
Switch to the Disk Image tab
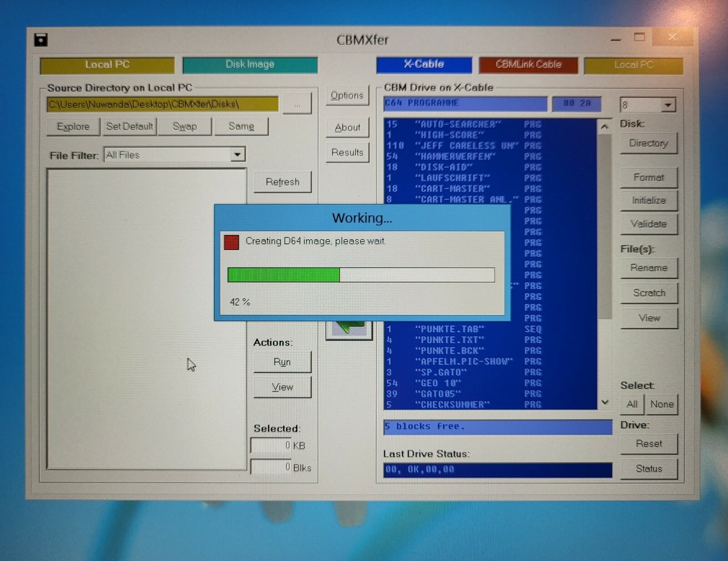coord(250,65)
